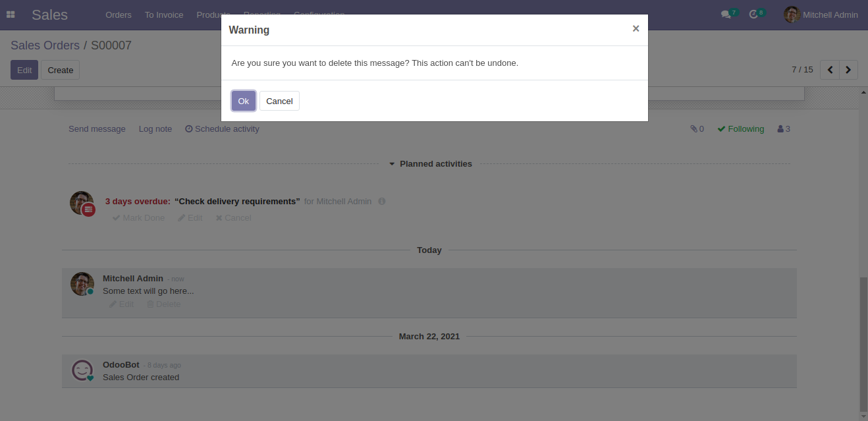Open Mitchell Admin user menu

click(x=821, y=14)
